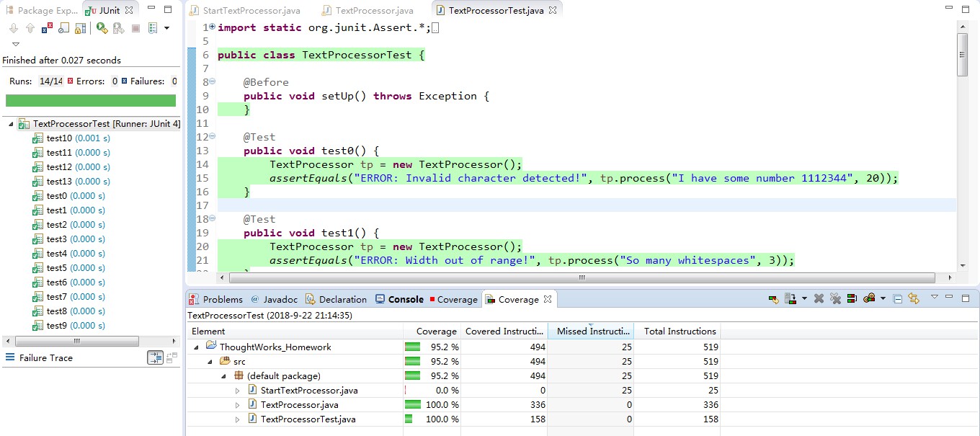Open Select Active Session dropdown arrow

(883, 299)
